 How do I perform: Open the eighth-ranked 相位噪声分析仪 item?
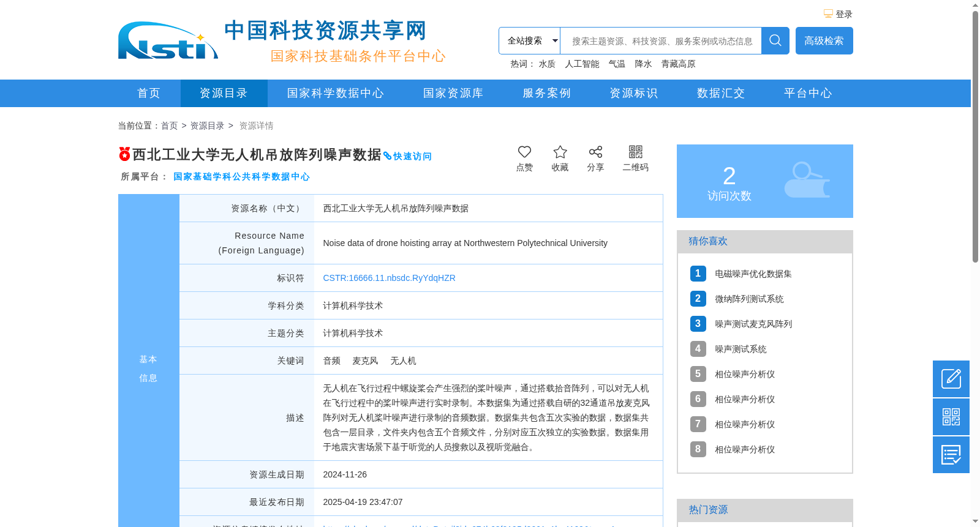coord(745,449)
